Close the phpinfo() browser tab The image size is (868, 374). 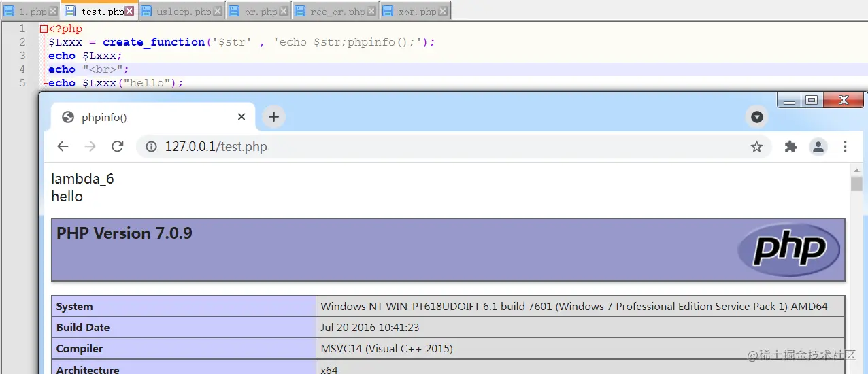click(x=241, y=117)
